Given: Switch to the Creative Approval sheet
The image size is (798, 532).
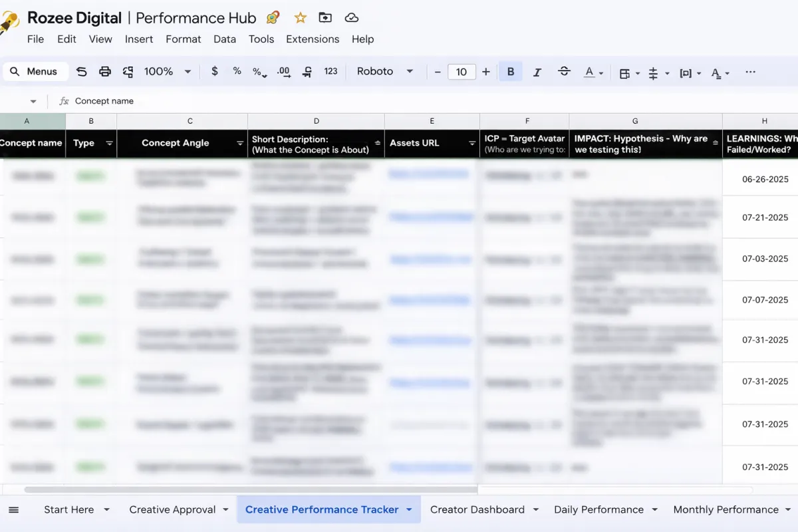Looking at the screenshot, I should click(x=172, y=510).
